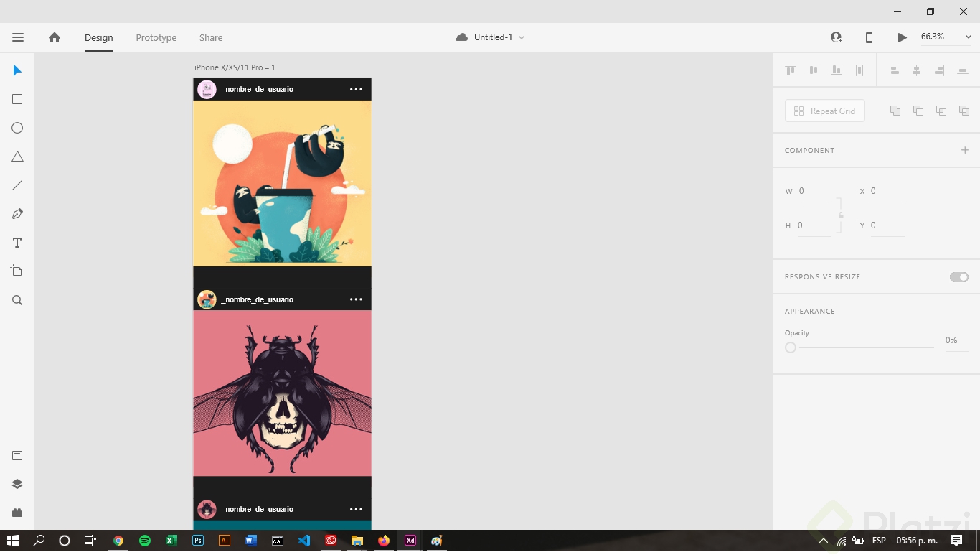Click the align top icon
The height and width of the screenshot is (560, 980).
pyautogui.click(x=790, y=70)
